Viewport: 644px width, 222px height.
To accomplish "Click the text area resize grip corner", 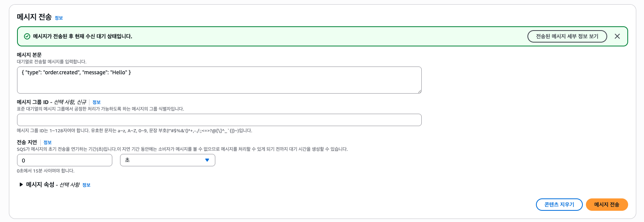I will pyautogui.click(x=419, y=91).
